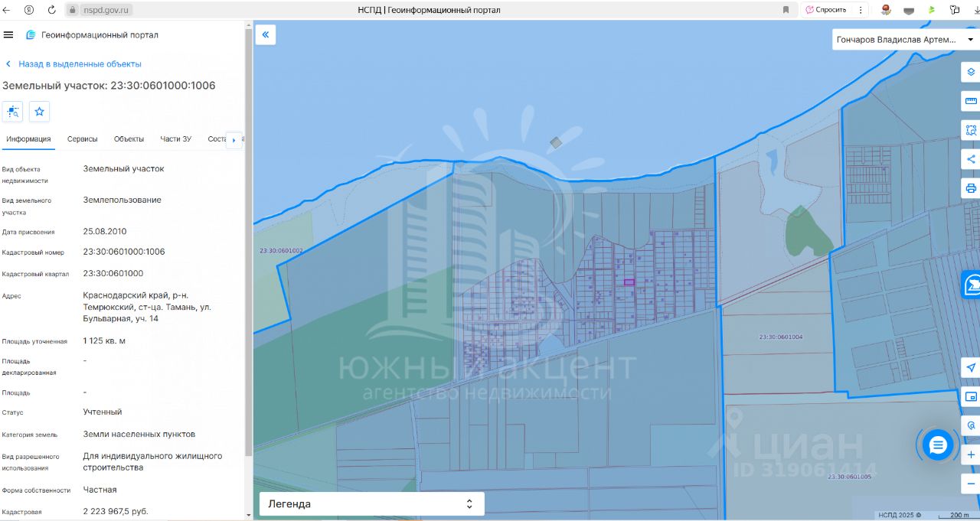Add parcel to favorites with star icon
The width and height of the screenshot is (980, 521).
[40, 112]
